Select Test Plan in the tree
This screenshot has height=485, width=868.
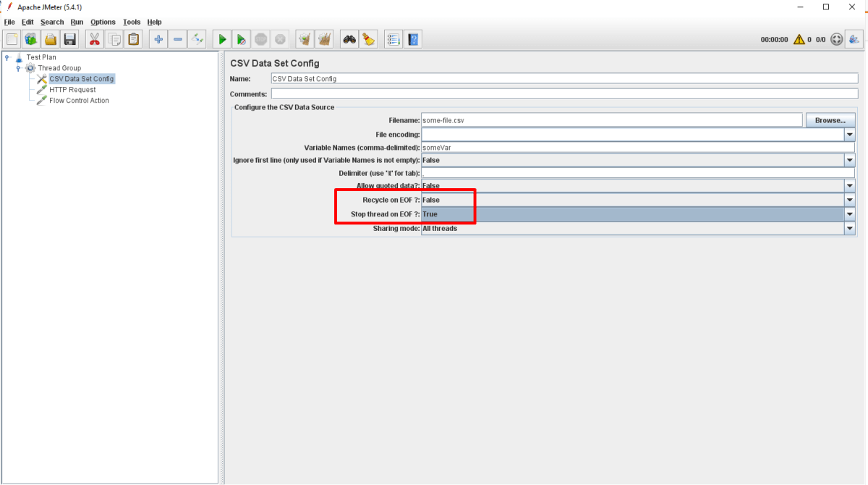(41, 57)
